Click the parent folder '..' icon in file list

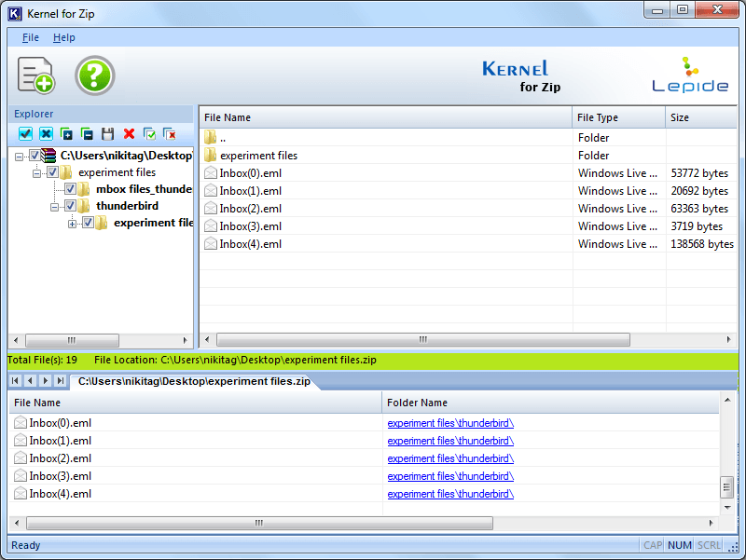tap(211, 137)
